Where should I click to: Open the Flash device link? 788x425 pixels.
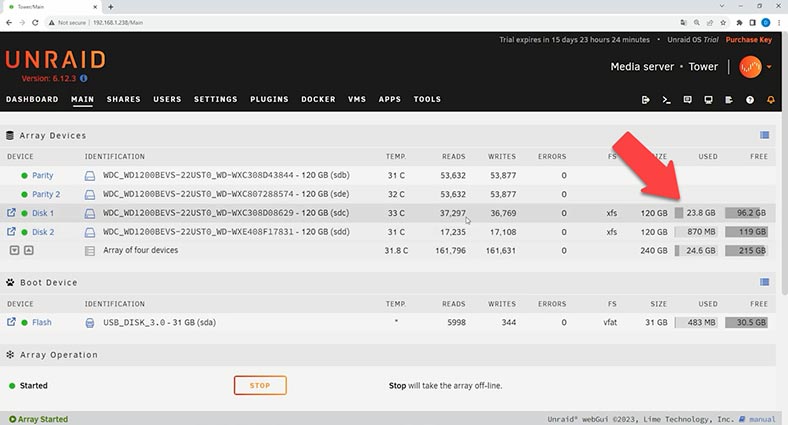coord(42,323)
